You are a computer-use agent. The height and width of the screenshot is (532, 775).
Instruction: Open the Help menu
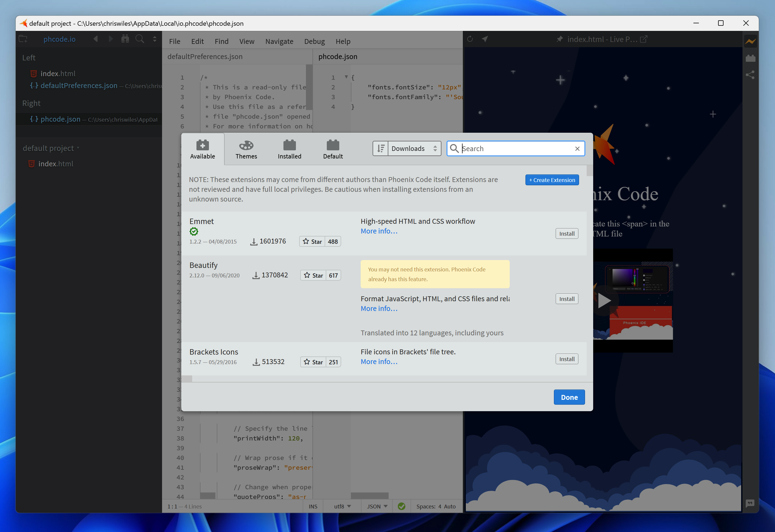point(343,41)
